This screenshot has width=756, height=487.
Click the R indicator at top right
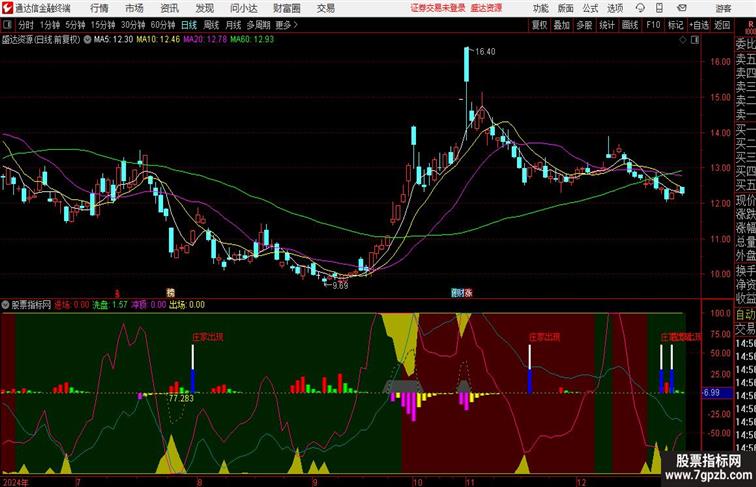[750, 24]
